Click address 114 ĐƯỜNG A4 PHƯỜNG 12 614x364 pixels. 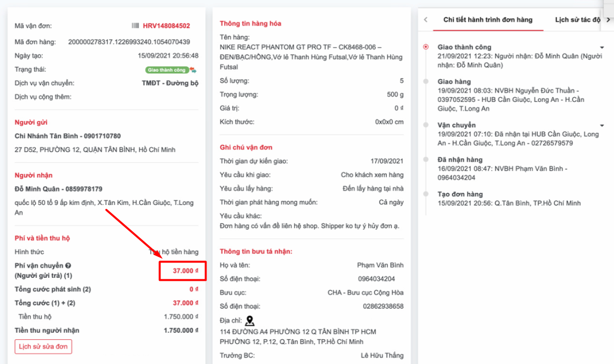298,337
